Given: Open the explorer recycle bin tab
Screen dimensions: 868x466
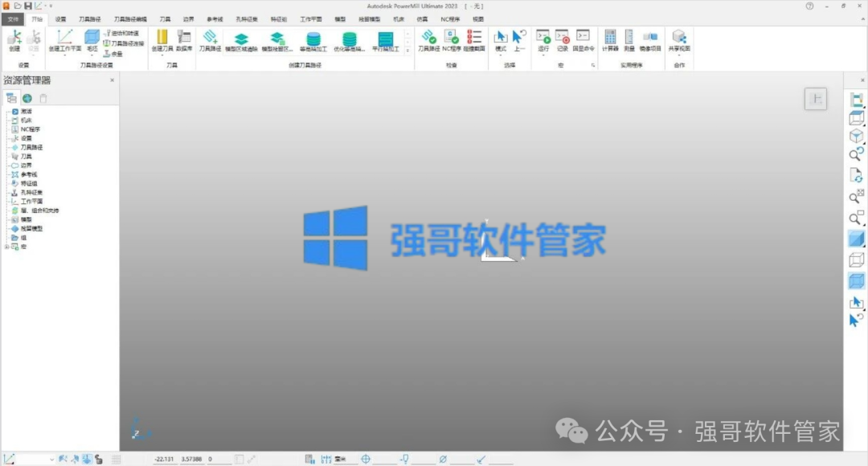Looking at the screenshot, I should coord(43,99).
